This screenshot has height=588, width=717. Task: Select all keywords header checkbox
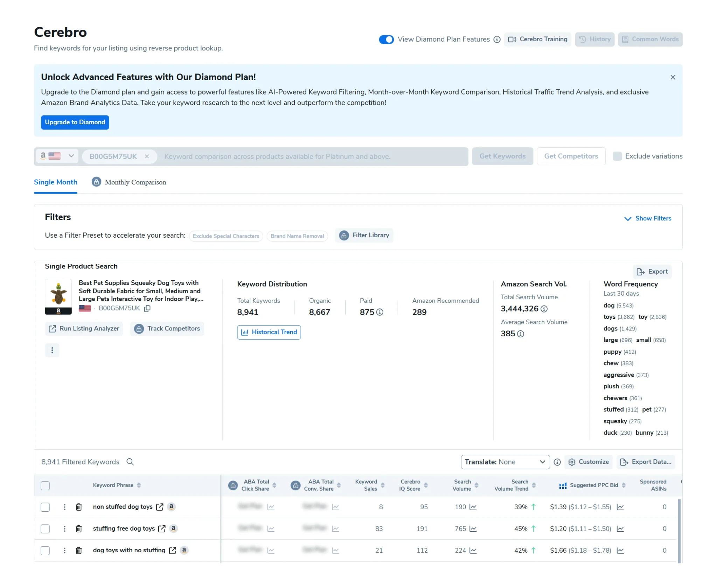pyautogui.click(x=45, y=486)
